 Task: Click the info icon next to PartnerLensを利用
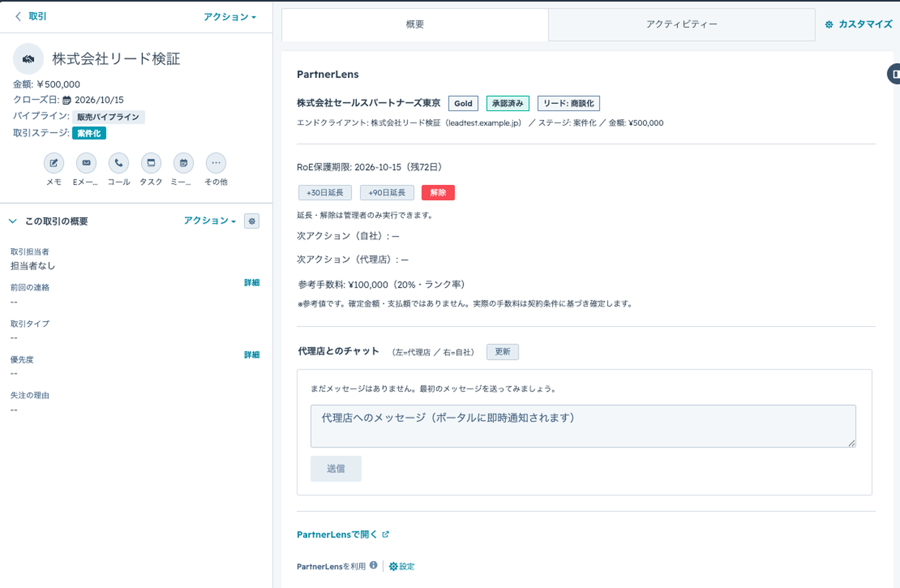(373, 566)
